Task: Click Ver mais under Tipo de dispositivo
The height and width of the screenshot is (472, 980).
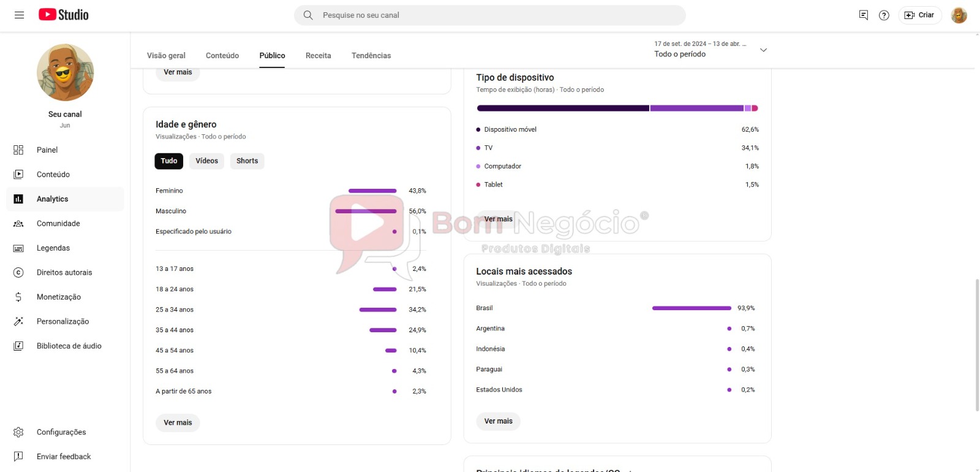Action: click(499, 219)
